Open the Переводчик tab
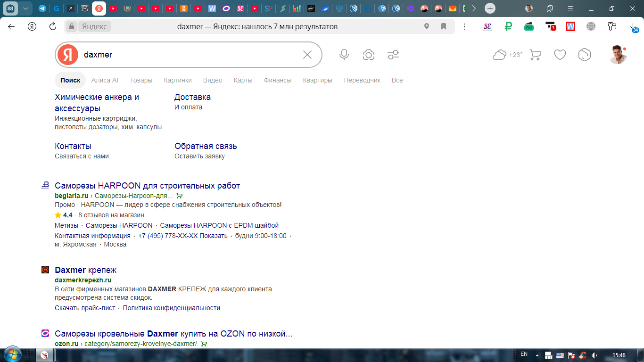The width and height of the screenshot is (644, 362). coord(362,80)
